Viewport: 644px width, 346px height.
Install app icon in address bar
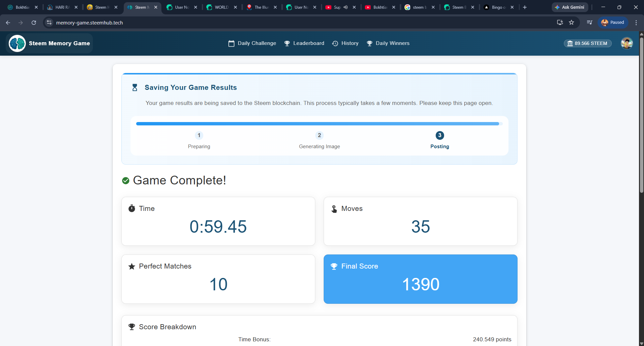(560, 22)
